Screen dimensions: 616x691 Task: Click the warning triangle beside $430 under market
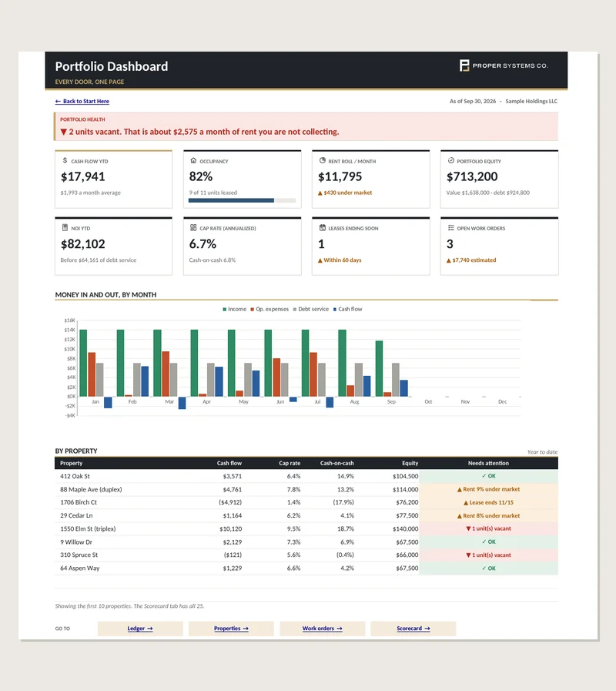pyautogui.click(x=320, y=193)
